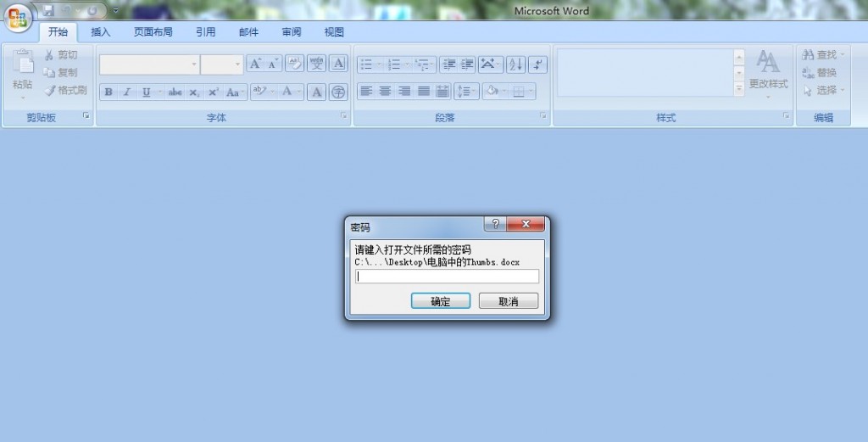
Task: Open the 段落 group dialog launcher
Action: tap(543, 115)
